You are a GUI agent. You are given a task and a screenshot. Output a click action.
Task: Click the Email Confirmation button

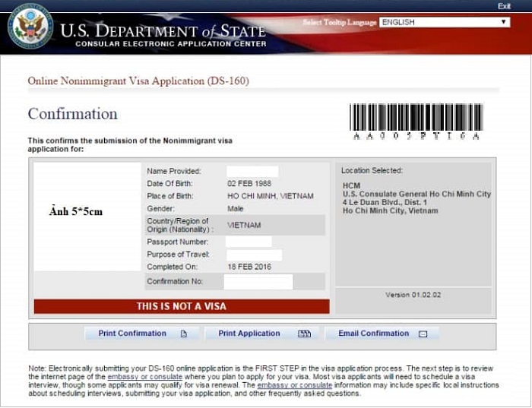point(382,334)
